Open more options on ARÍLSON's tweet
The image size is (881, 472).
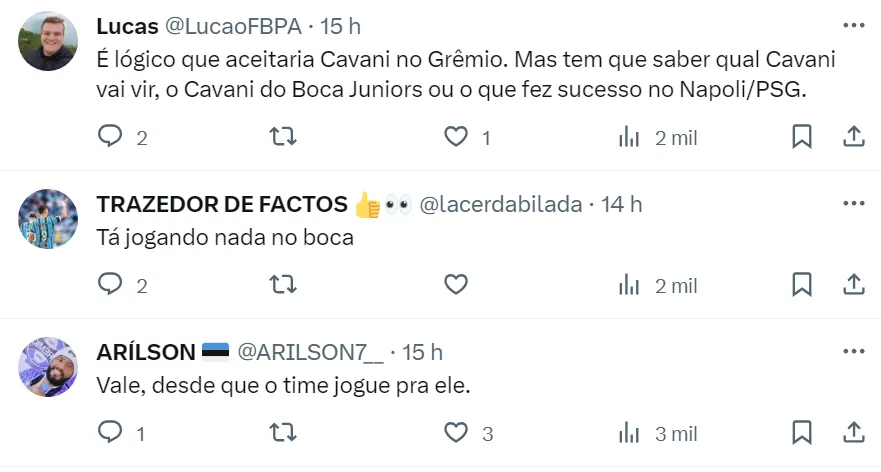click(x=853, y=352)
